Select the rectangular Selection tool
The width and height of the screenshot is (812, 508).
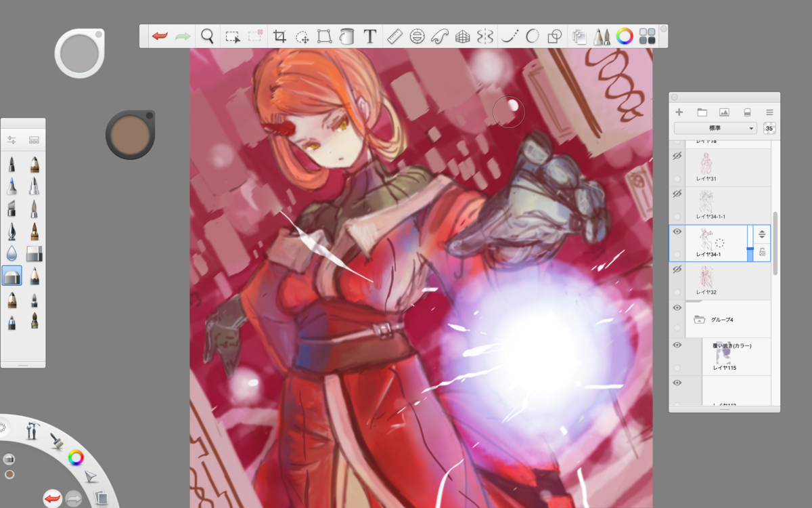point(233,37)
